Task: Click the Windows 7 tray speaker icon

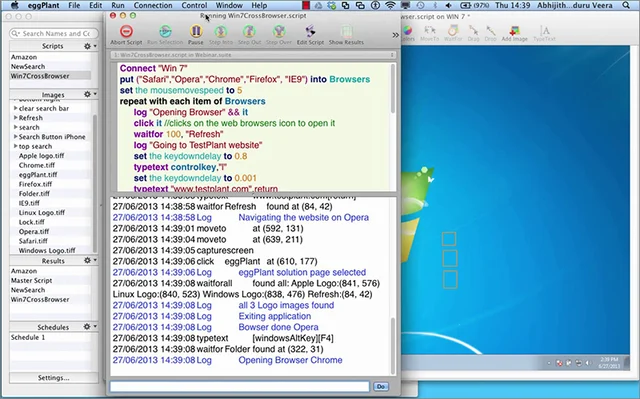Action: 588,363
